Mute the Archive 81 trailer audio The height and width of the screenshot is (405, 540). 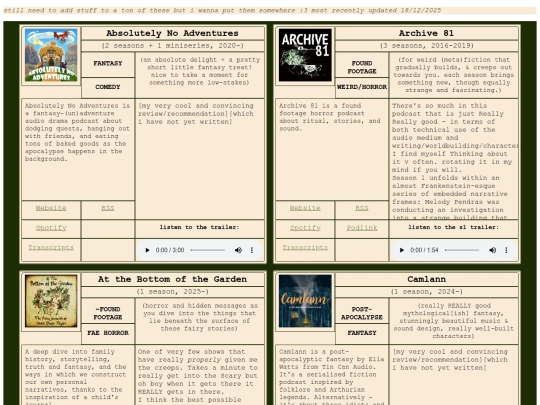[x=492, y=250]
